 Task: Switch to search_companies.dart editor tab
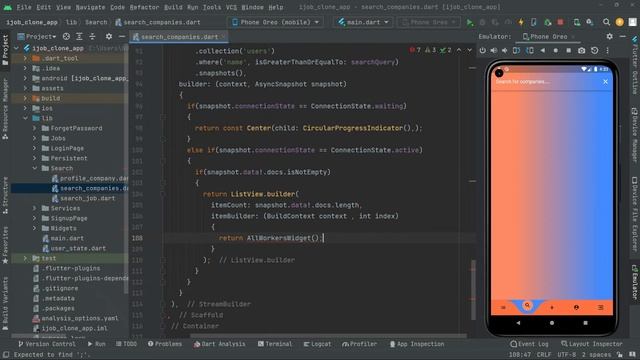point(179,37)
